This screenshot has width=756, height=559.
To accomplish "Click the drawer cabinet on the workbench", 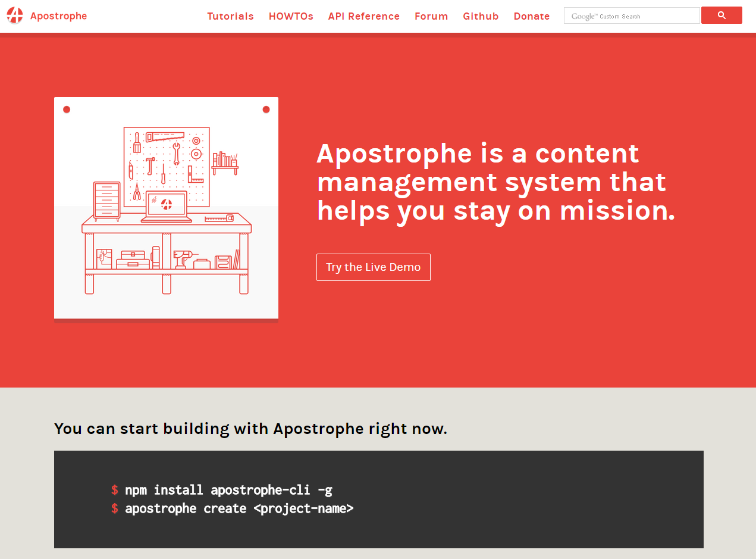I will (106, 201).
